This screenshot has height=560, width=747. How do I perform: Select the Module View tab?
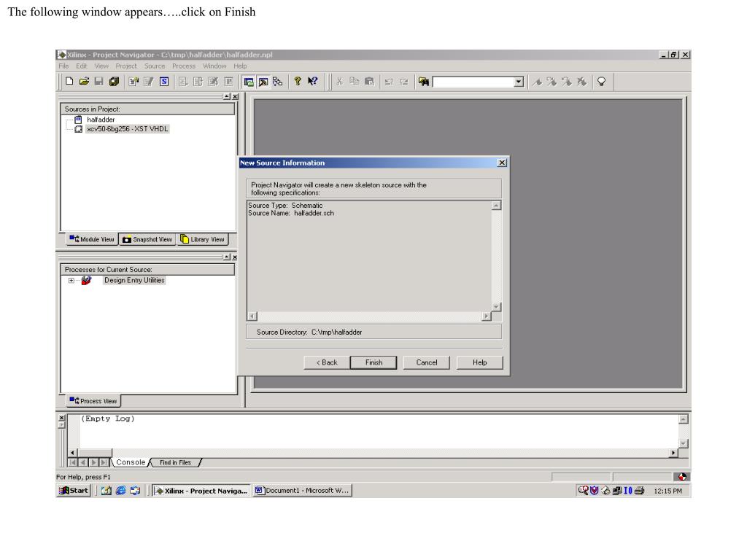click(92, 239)
